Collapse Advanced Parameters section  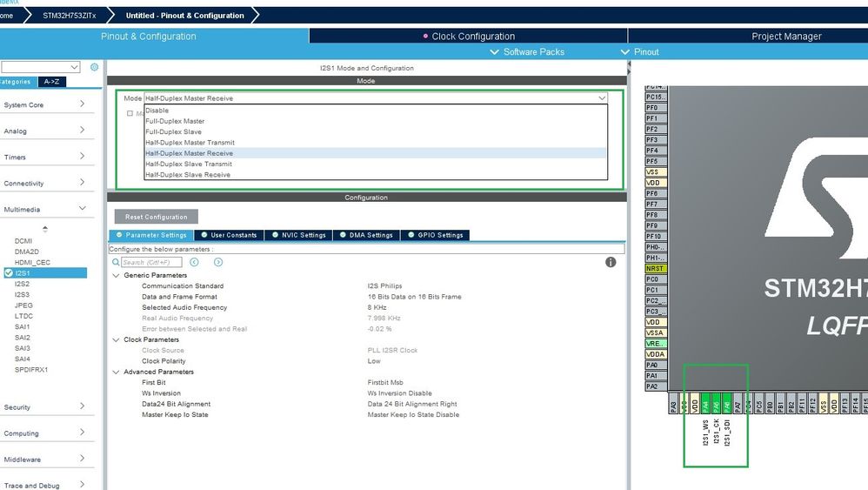tap(116, 372)
